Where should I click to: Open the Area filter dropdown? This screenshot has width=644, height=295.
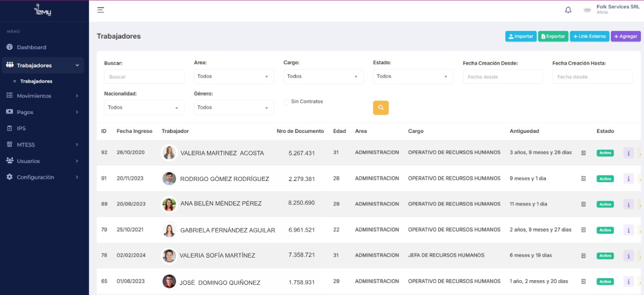(x=234, y=77)
